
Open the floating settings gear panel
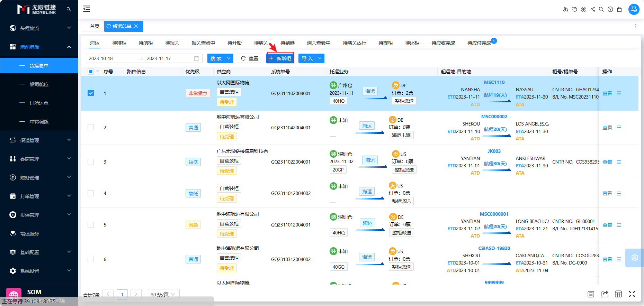(634, 258)
